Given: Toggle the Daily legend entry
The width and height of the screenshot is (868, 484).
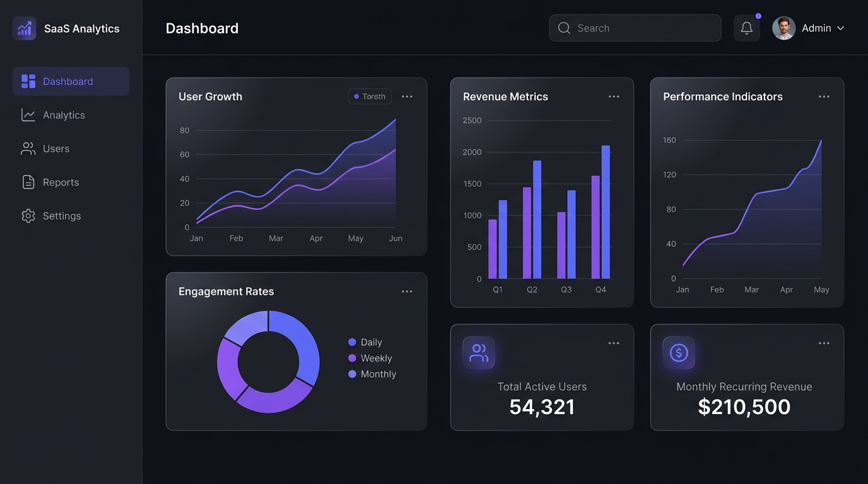Looking at the screenshot, I should pos(365,342).
